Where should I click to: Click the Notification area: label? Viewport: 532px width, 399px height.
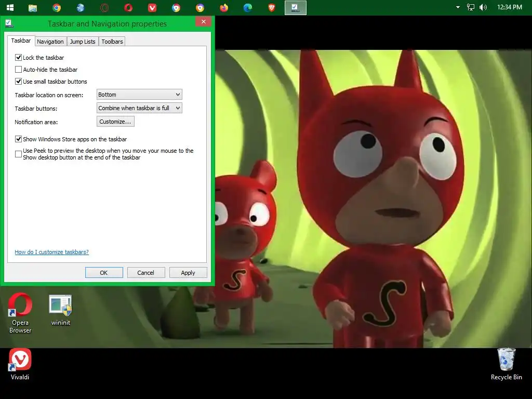[x=36, y=122]
